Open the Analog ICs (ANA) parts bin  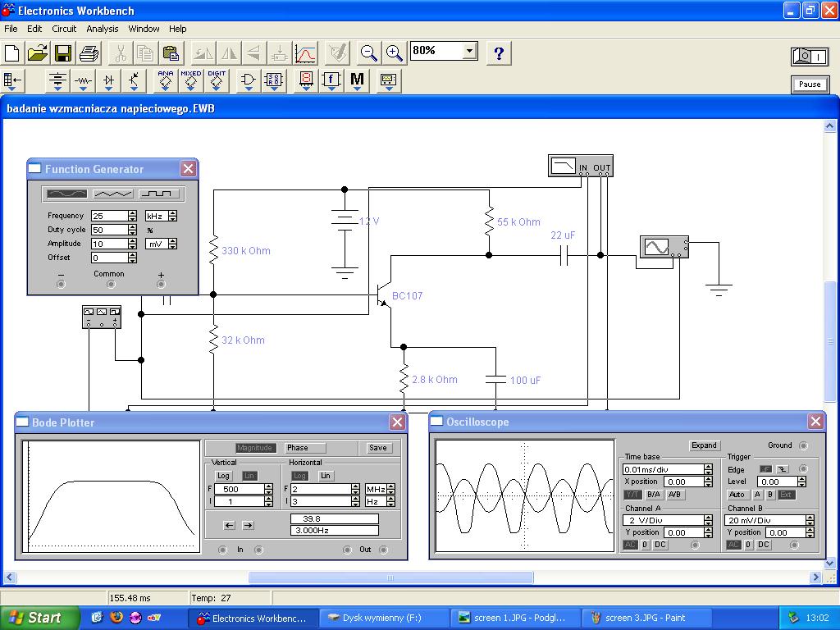(x=166, y=81)
